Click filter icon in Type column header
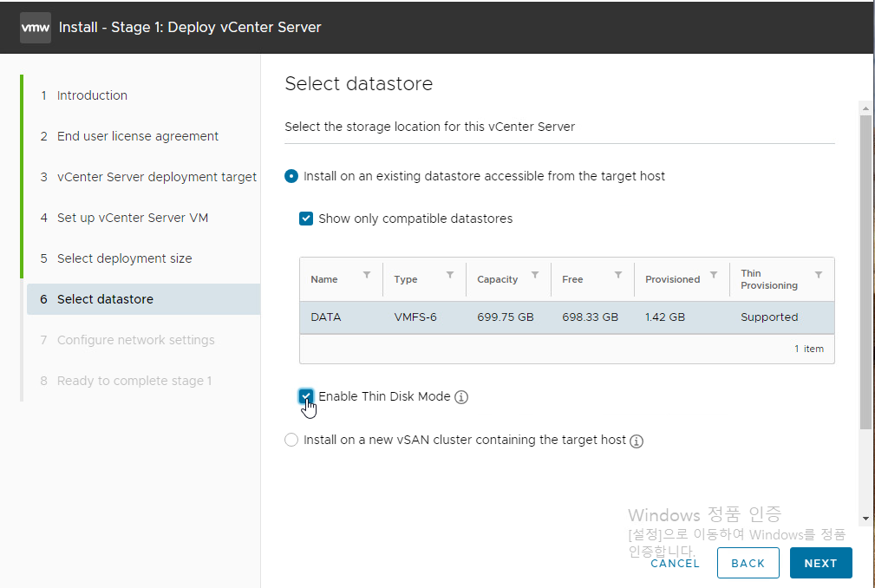The height and width of the screenshot is (588, 875). click(x=450, y=275)
